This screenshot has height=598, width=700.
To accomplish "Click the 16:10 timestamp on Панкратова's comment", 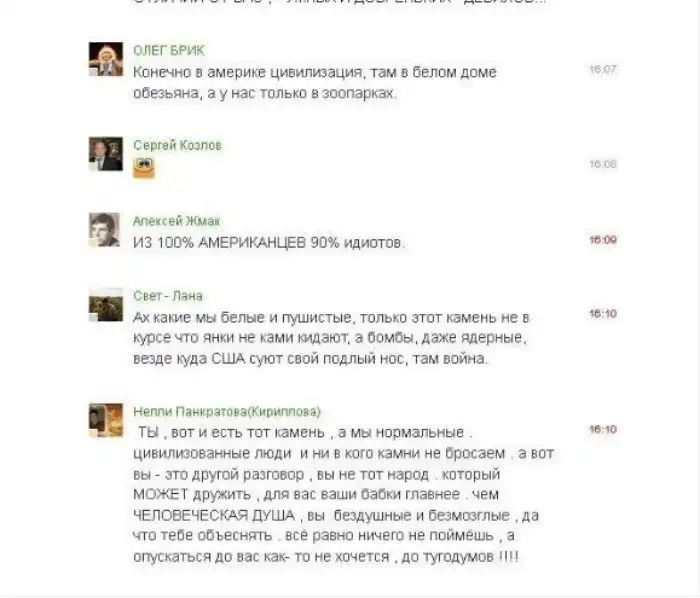I will point(603,429).
